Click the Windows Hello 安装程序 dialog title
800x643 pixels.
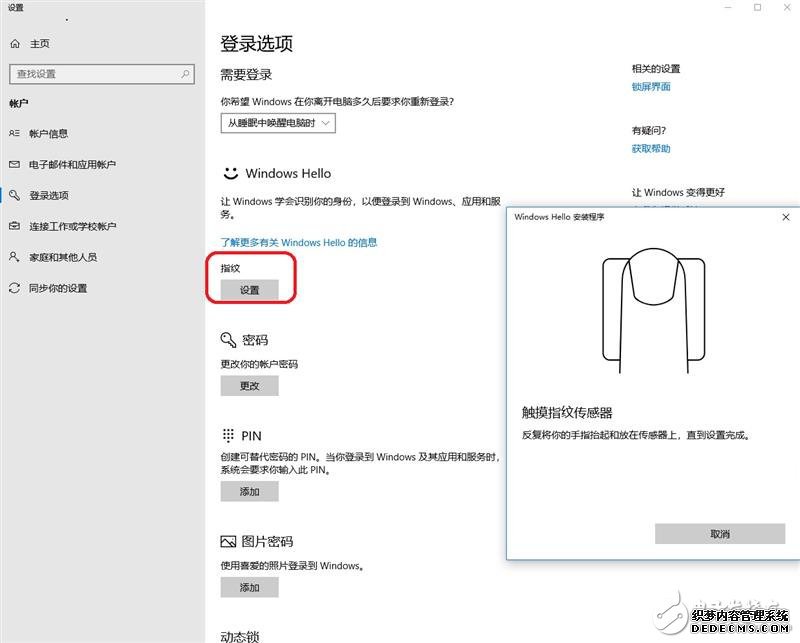click(559, 217)
